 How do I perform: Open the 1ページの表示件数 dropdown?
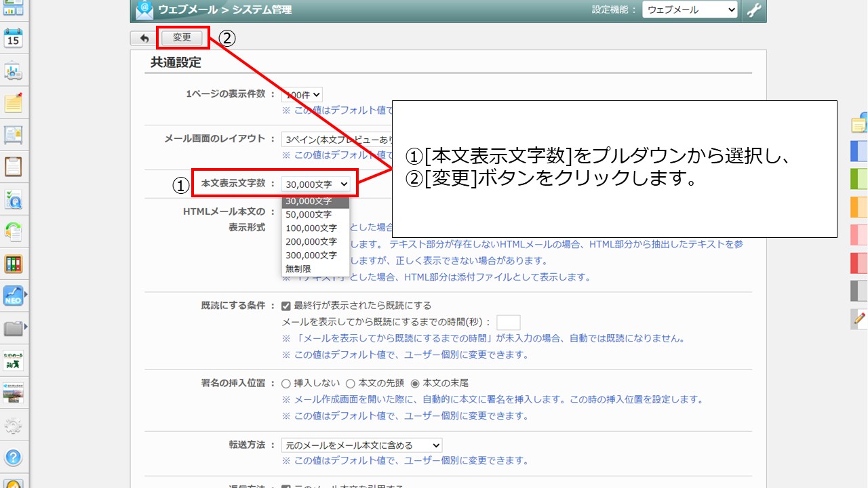point(302,94)
